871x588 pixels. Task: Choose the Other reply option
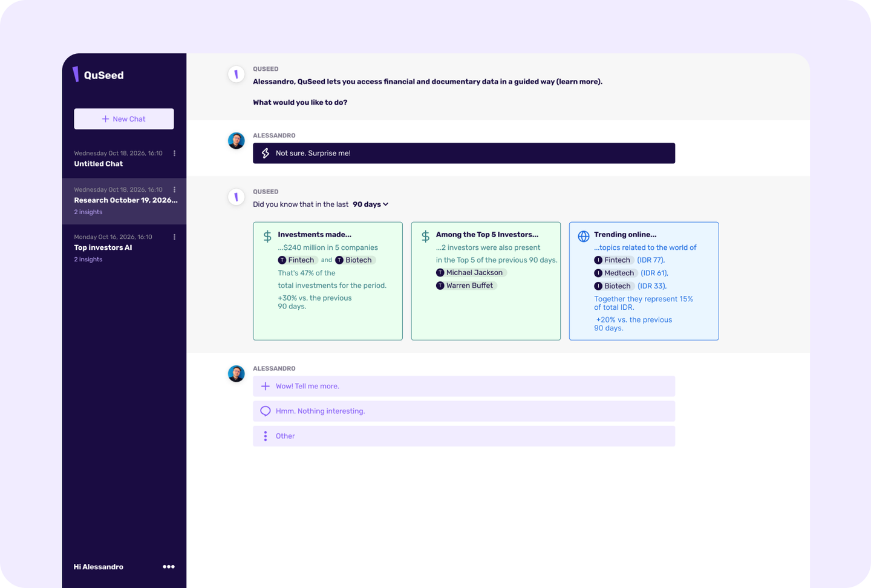pos(464,436)
